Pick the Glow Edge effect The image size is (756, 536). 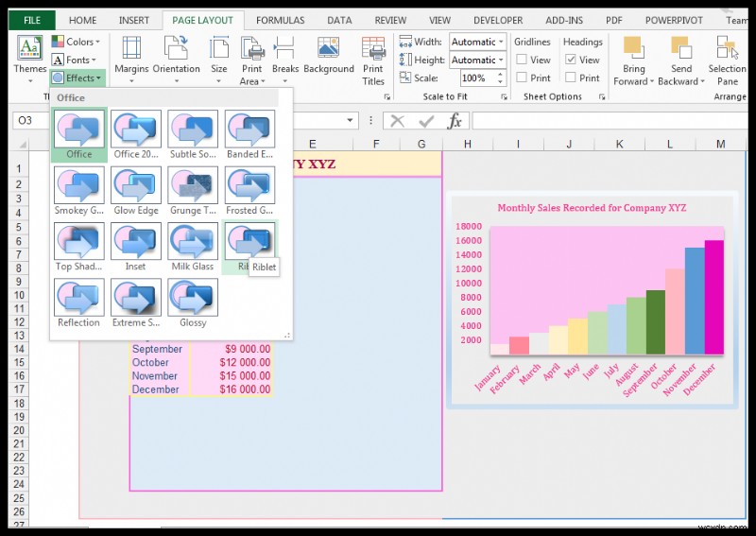136,191
